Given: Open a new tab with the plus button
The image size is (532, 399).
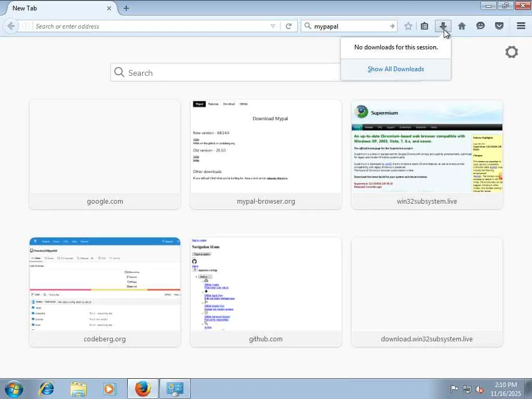Looking at the screenshot, I should tap(126, 8).
